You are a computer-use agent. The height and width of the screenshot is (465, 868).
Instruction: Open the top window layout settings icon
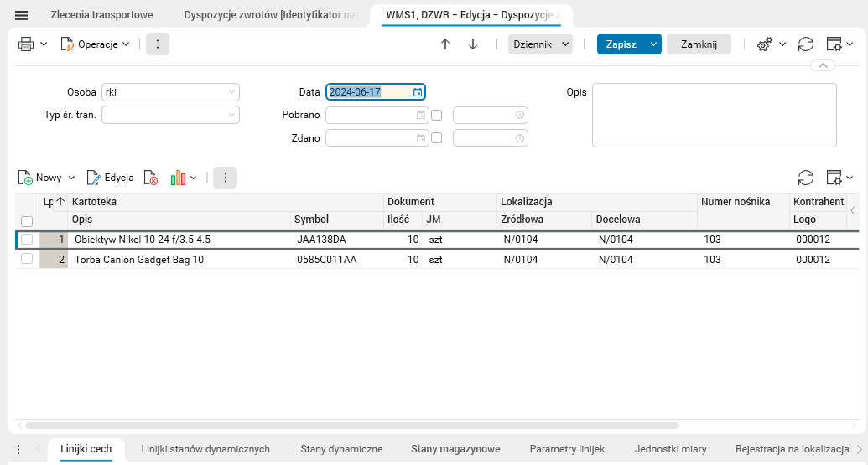coord(834,44)
